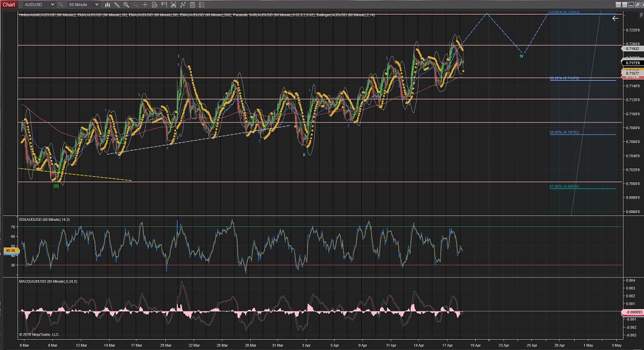Open the strategies icon
The image size is (644, 350).
coord(192,4)
